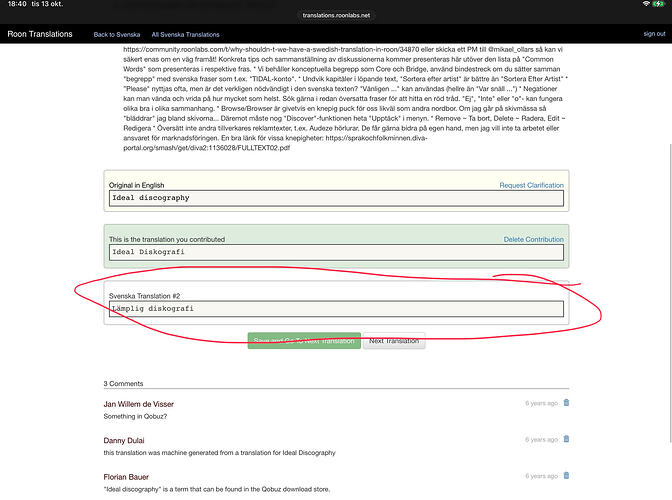
Task: Tap the translations.roonlabs.net address bar
Action: [x=336, y=15]
